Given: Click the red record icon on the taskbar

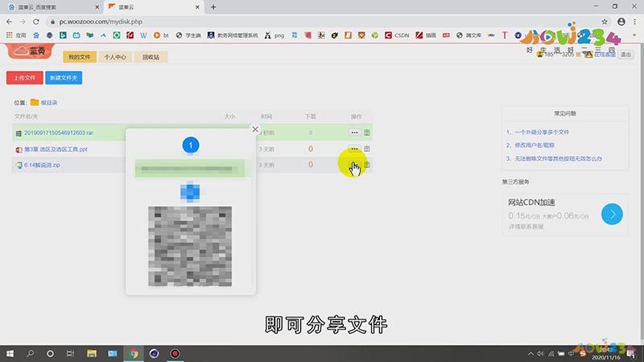Looking at the screenshot, I should [x=175, y=353].
